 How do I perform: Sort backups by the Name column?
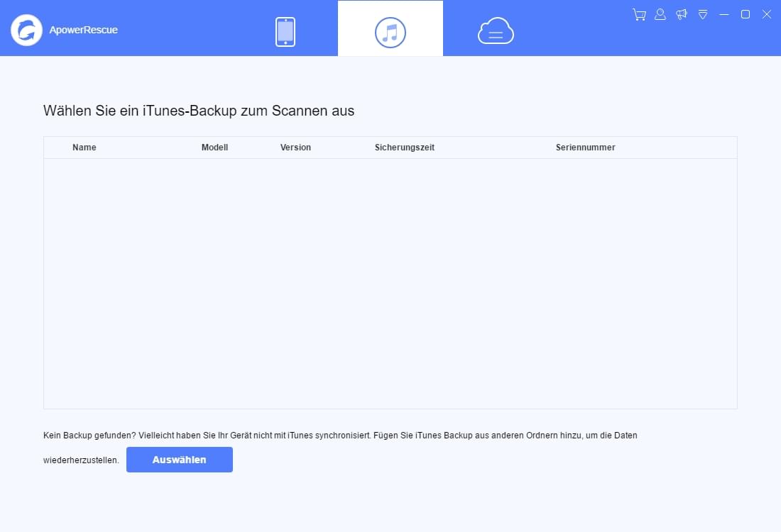[84, 147]
